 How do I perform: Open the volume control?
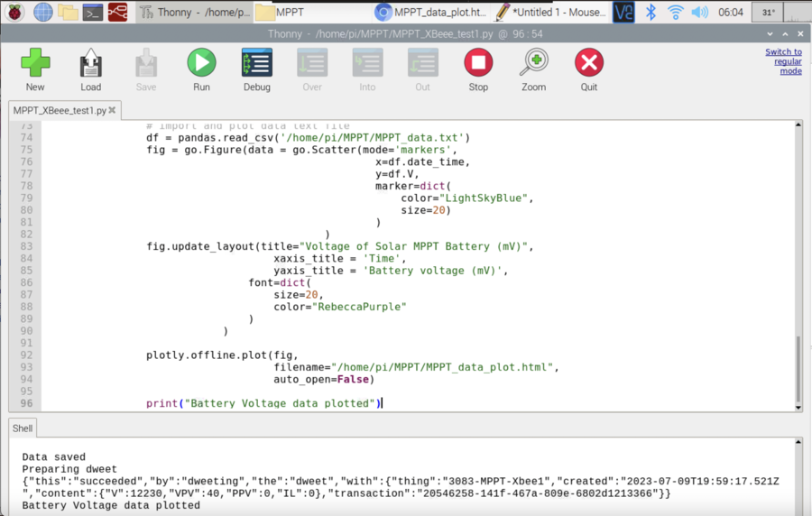(x=700, y=12)
